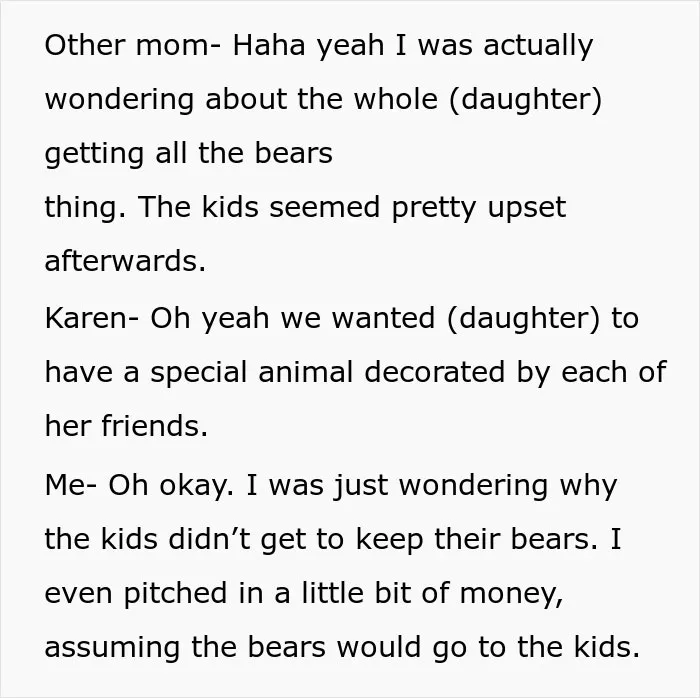Select the word "decorated"

434,371
